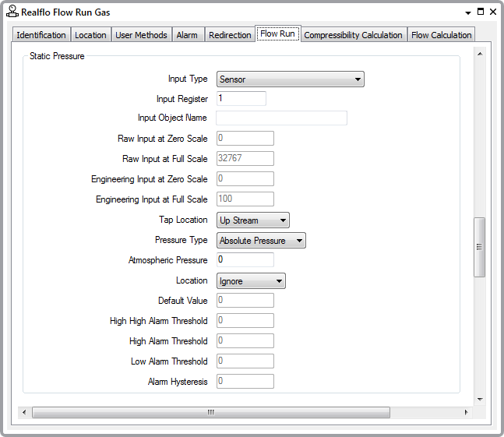
Task: Click the vertical scrollbar up arrow
Action: [x=479, y=54]
